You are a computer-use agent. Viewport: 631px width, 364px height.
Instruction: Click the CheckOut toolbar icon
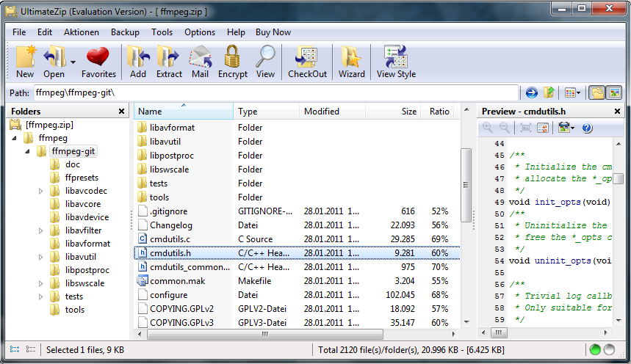click(307, 62)
